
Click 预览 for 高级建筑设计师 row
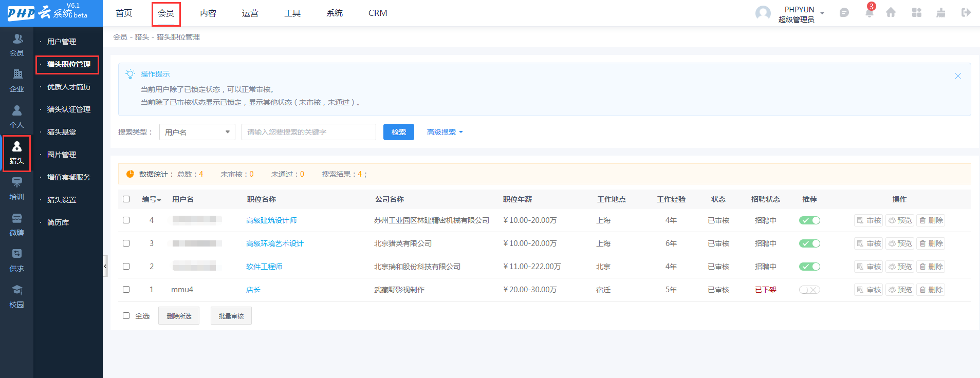pyautogui.click(x=900, y=220)
